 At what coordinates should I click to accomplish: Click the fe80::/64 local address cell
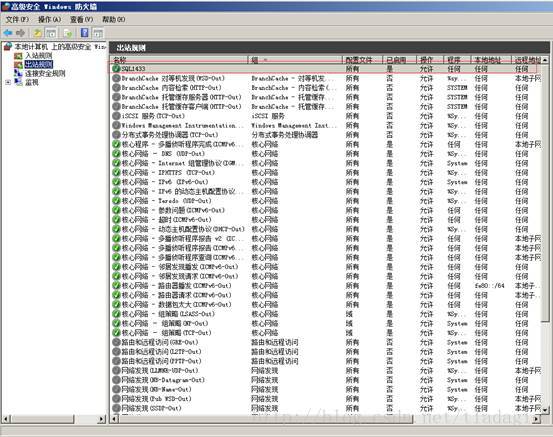pyautogui.click(x=490, y=286)
